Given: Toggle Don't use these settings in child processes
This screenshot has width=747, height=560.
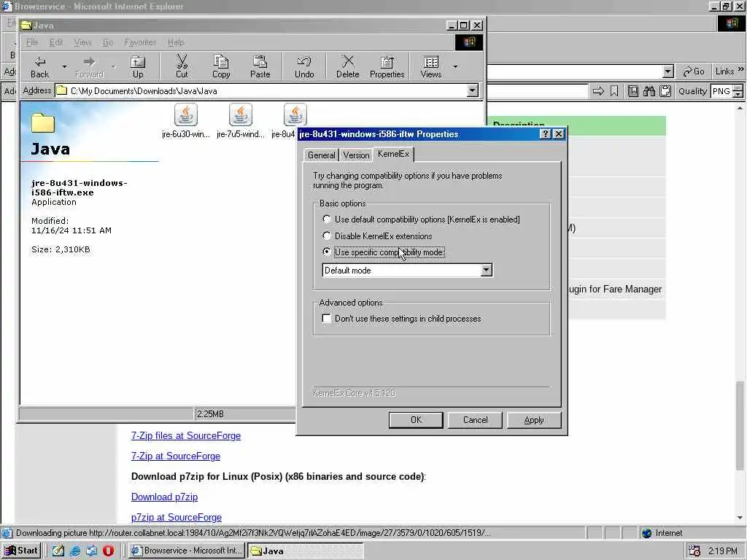Looking at the screenshot, I should [x=326, y=318].
